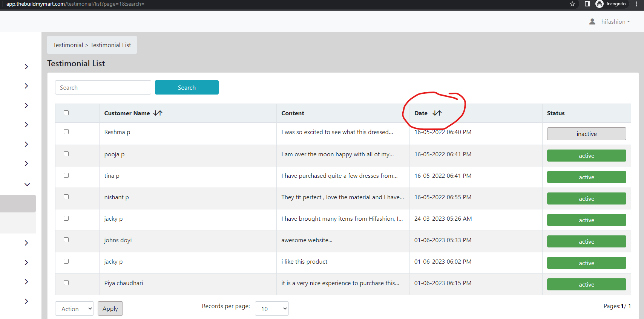644x319 pixels.
Task: Toggle nishant p active status button
Action: (x=586, y=198)
